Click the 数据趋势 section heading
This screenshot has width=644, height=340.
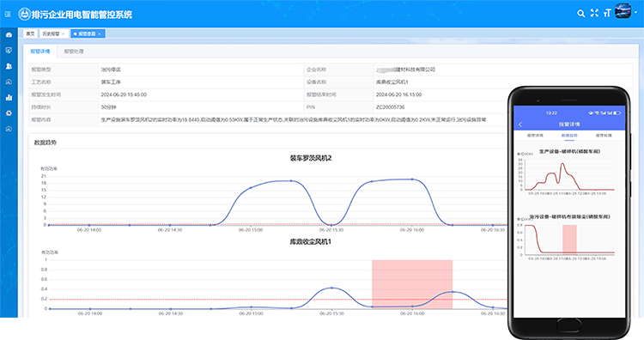tap(46, 143)
